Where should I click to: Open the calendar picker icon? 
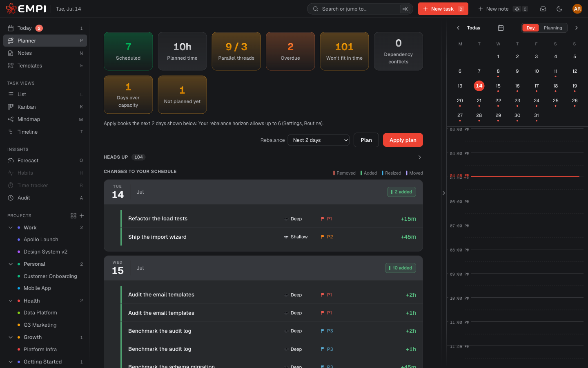point(501,28)
